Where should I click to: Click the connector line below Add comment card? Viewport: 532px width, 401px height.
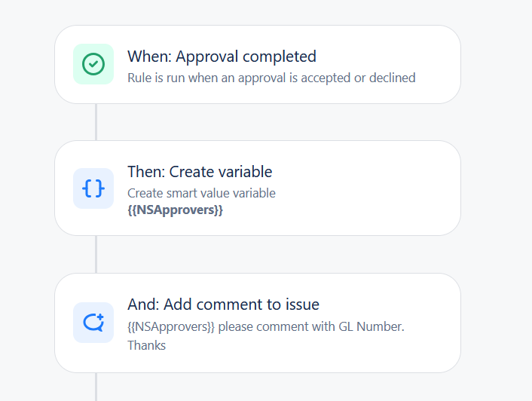click(x=96, y=387)
